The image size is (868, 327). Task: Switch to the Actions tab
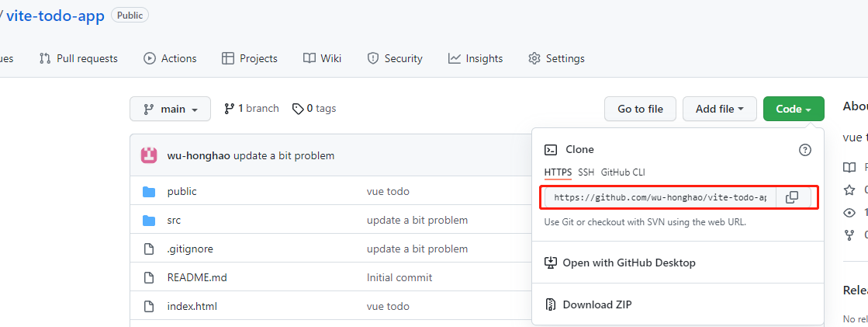pyautogui.click(x=170, y=58)
